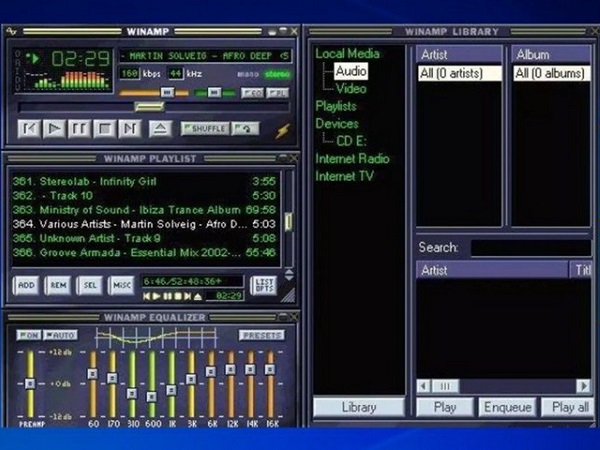
Task: Click playlist scrollbar thumb
Action: [289, 221]
